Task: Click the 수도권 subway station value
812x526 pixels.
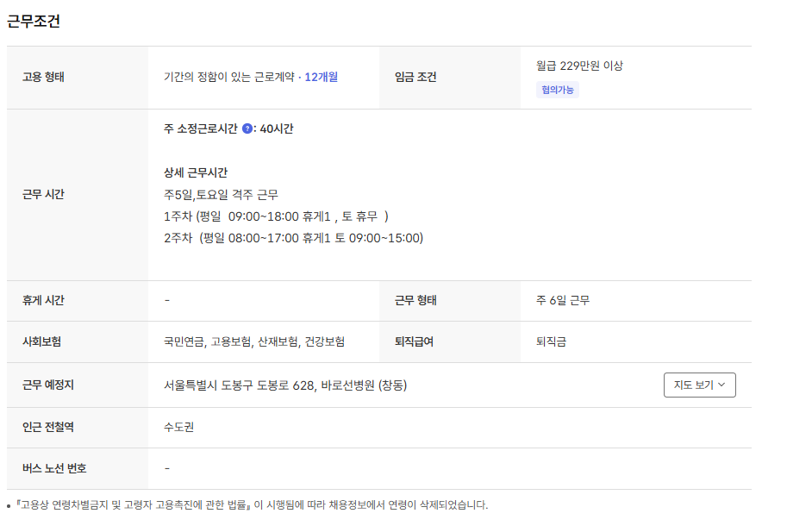Action: tap(178, 427)
